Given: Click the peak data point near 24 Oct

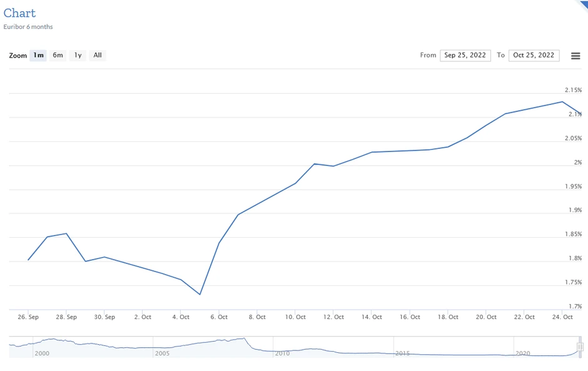Looking at the screenshot, I should 562,102.
